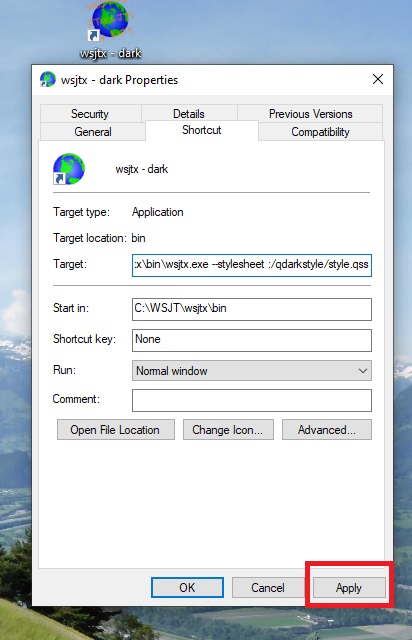Viewport: 412px width, 640px height.
Task: Click the large wsjtx globe icon in Shortcut tab
Action: coord(69,169)
